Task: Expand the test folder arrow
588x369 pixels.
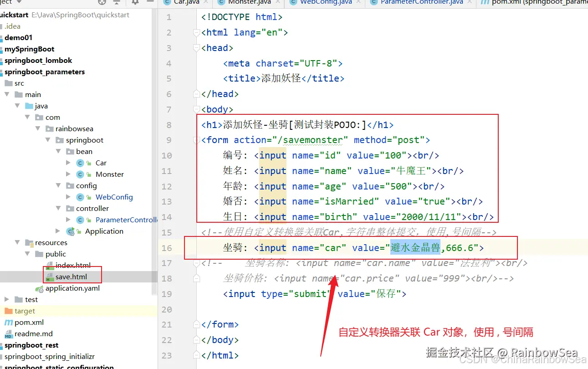Action: point(7,300)
